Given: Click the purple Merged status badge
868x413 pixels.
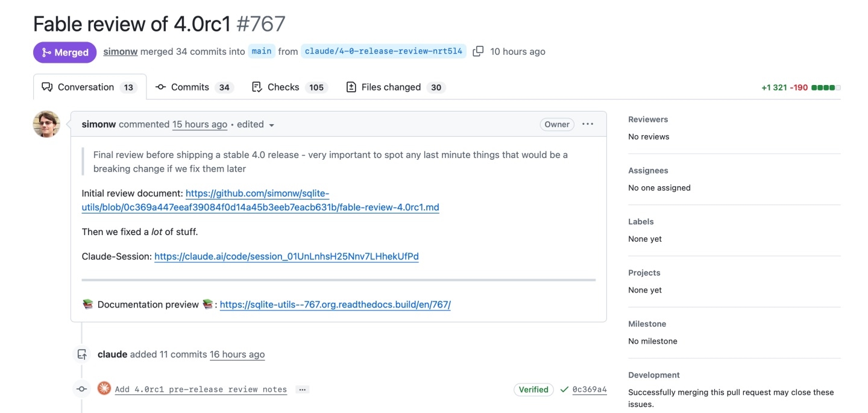Looking at the screenshot, I should click(x=65, y=52).
